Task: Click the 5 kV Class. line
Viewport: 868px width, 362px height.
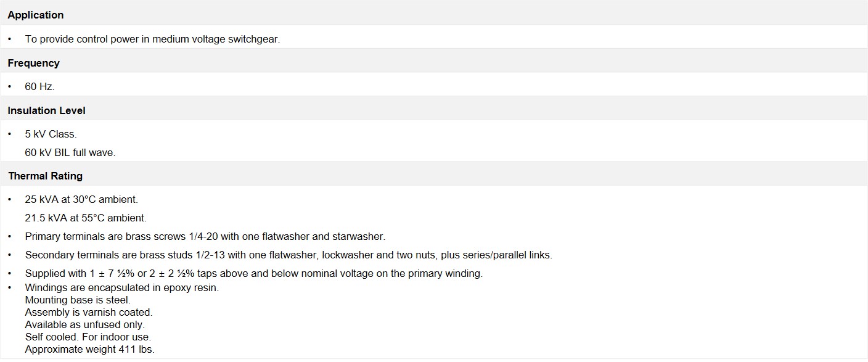Action: coord(51,134)
